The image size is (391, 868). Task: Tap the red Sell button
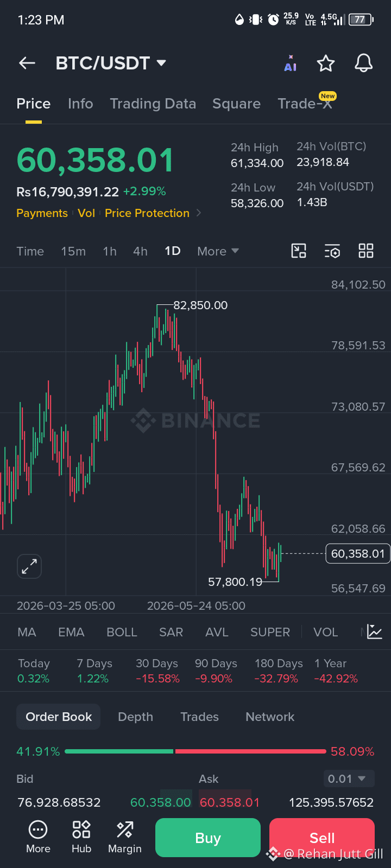(322, 838)
